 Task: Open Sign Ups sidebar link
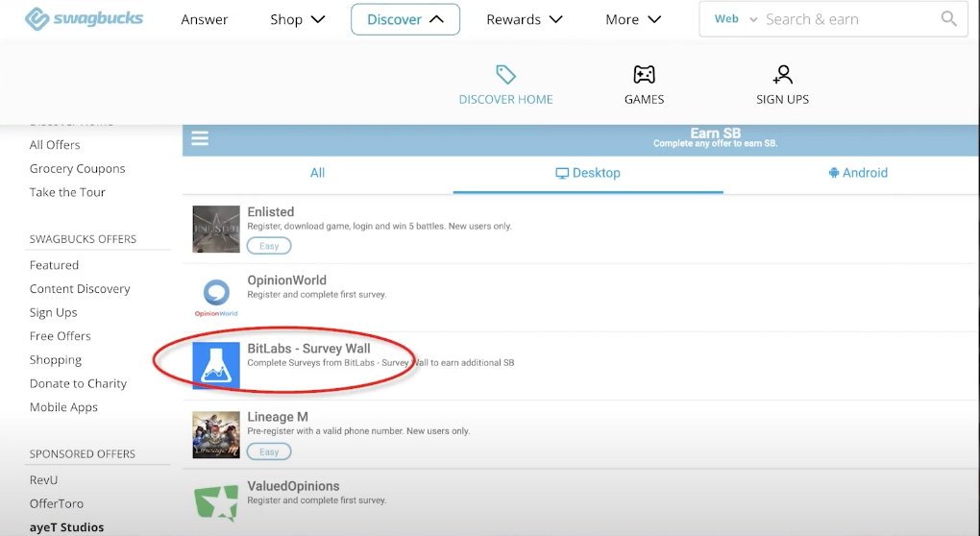54,312
